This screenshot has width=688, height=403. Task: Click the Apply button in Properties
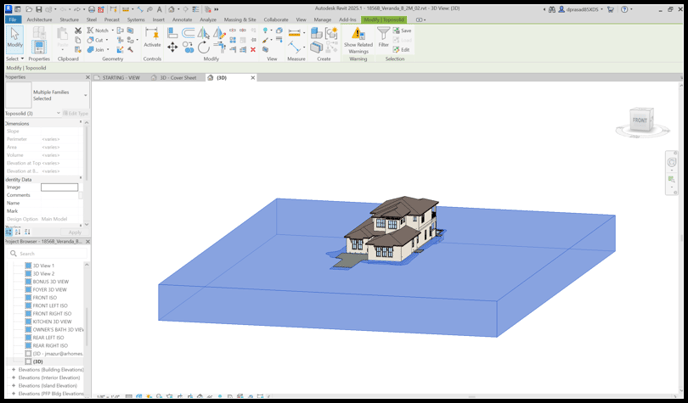[75, 232]
